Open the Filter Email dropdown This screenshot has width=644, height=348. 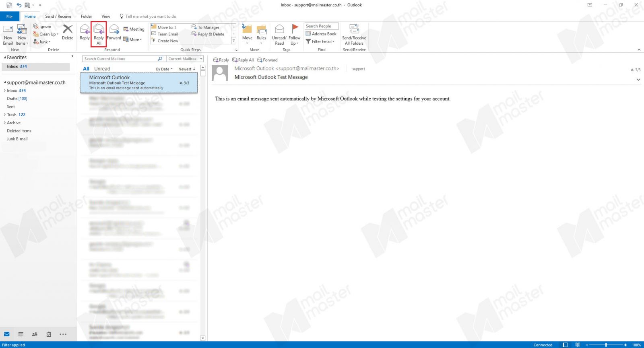tap(320, 41)
